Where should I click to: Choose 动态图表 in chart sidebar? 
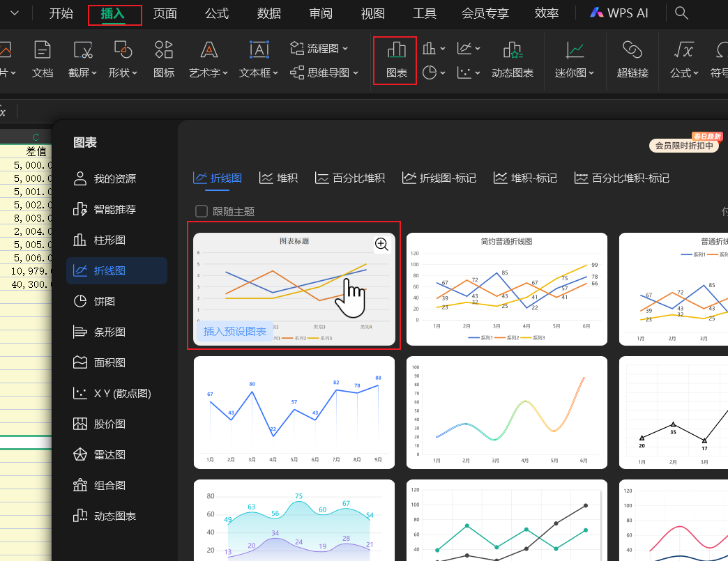pos(117,516)
